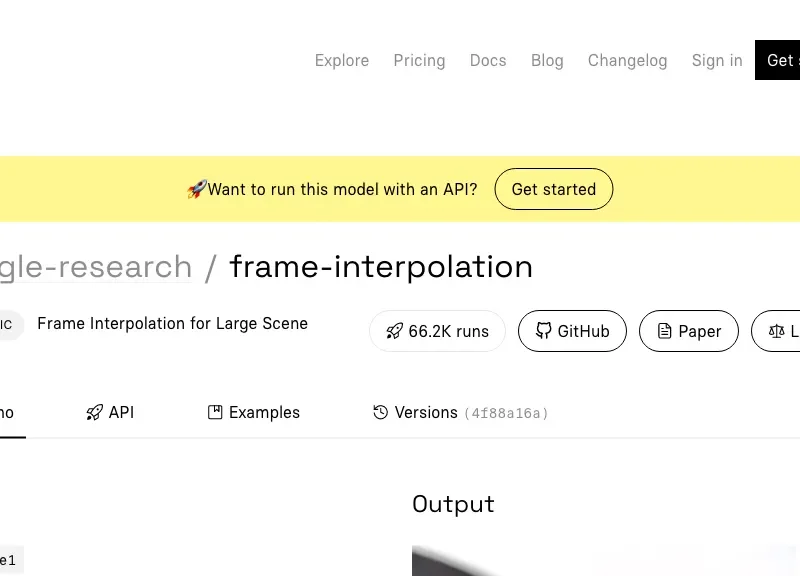Click the document icon on Paper button
Screen dimensions: 800x576
pyautogui.click(x=664, y=332)
